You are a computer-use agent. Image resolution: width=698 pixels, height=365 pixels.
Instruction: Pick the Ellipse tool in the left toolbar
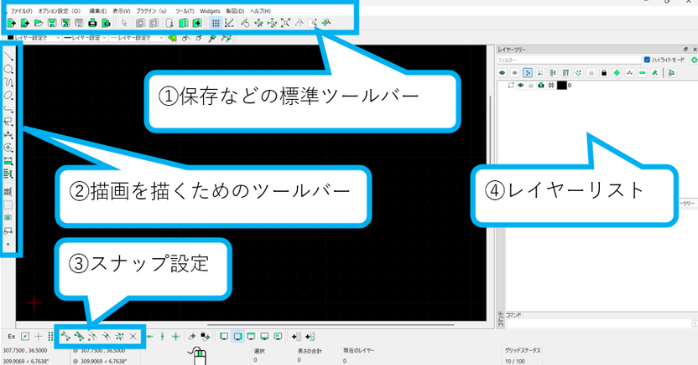click(8, 95)
